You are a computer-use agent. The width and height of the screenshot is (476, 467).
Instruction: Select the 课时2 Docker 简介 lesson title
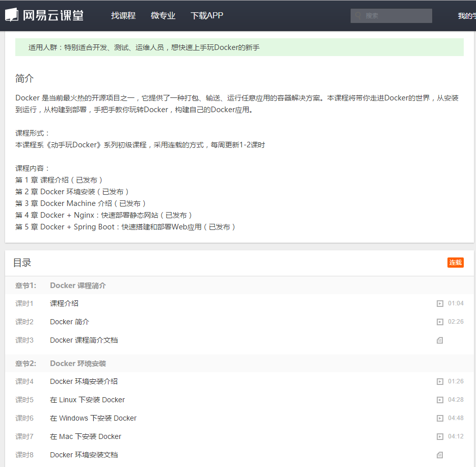tap(69, 322)
